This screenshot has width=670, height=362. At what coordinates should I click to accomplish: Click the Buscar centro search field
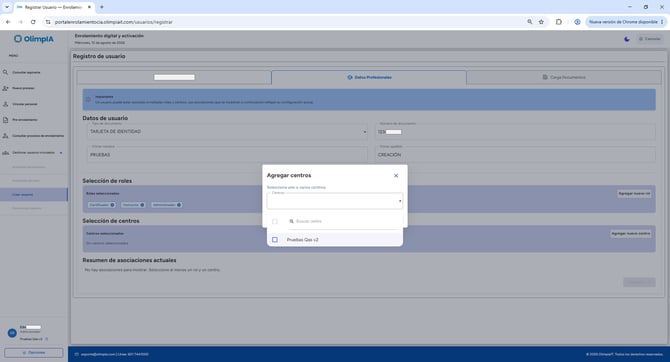pyautogui.click(x=342, y=221)
